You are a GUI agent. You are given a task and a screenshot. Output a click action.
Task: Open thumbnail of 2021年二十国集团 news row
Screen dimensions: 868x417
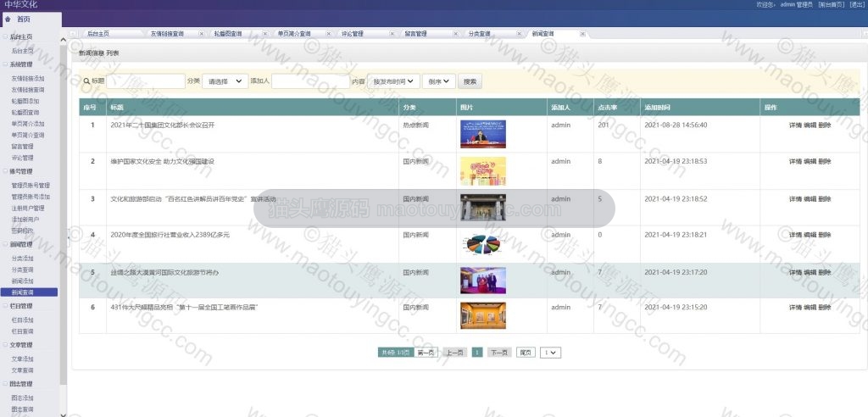click(482, 134)
